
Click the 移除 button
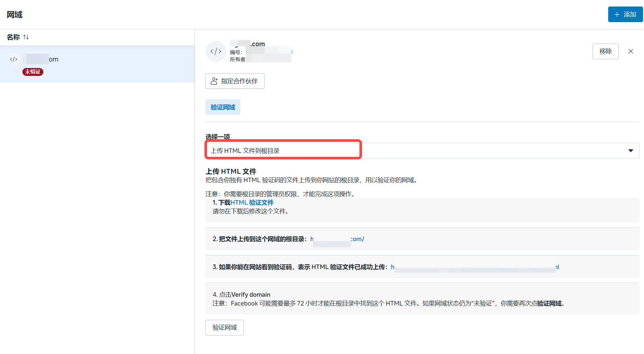click(x=605, y=51)
